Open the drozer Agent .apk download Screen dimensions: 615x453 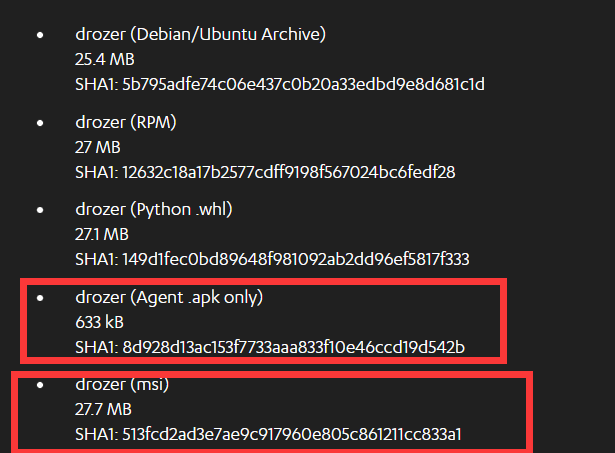[169, 297]
